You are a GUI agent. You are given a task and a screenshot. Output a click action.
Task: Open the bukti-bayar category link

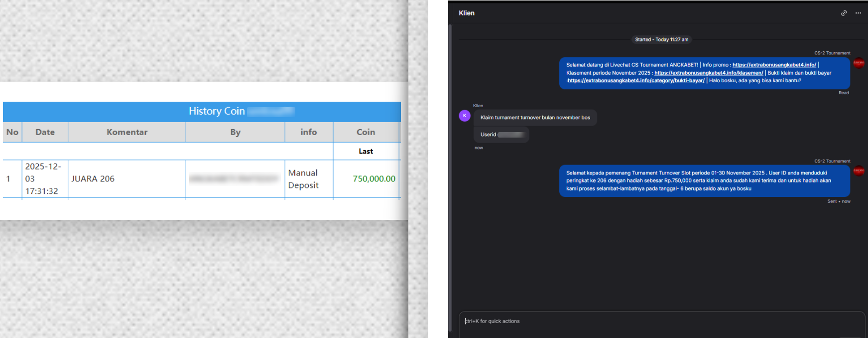click(x=636, y=80)
